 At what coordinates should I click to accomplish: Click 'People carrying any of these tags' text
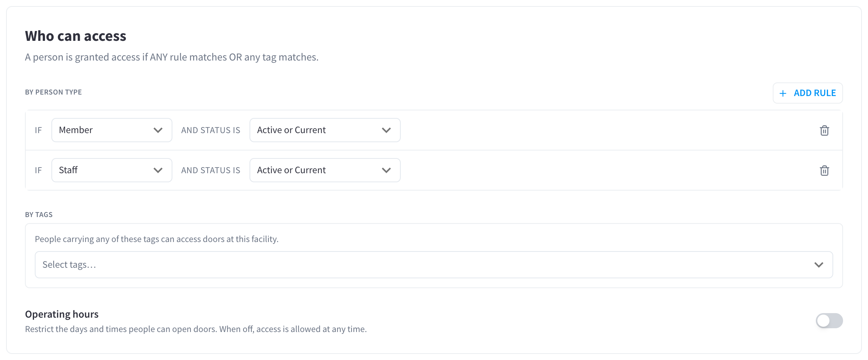[x=157, y=239]
